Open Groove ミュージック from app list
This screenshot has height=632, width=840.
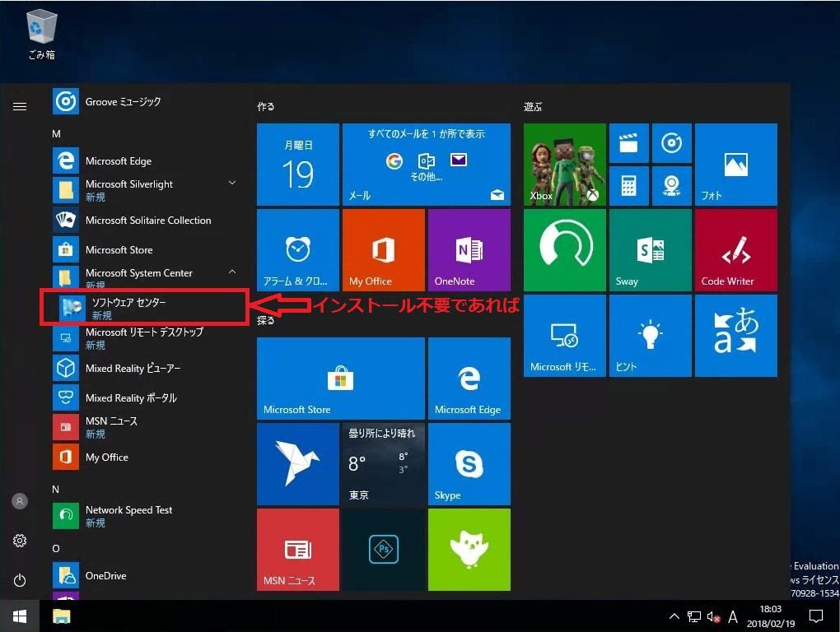(145, 101)
